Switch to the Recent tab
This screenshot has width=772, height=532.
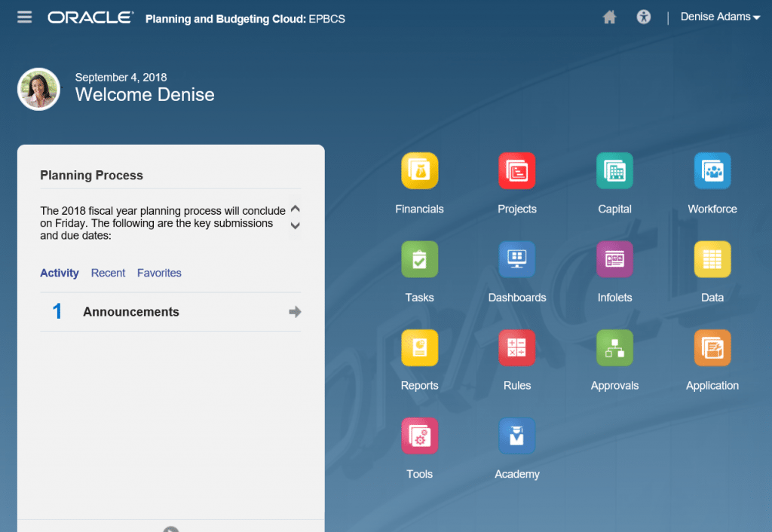tap(108, 273)
